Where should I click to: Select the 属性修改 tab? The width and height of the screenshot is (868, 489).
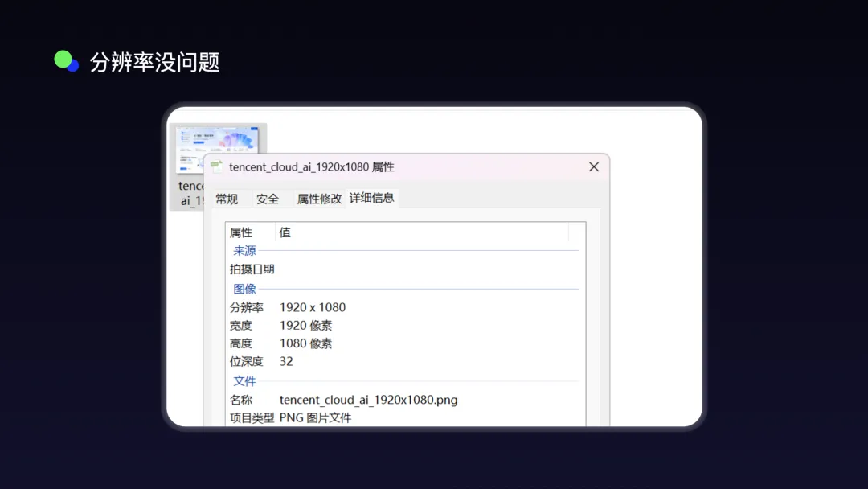(x=319, y=199)
